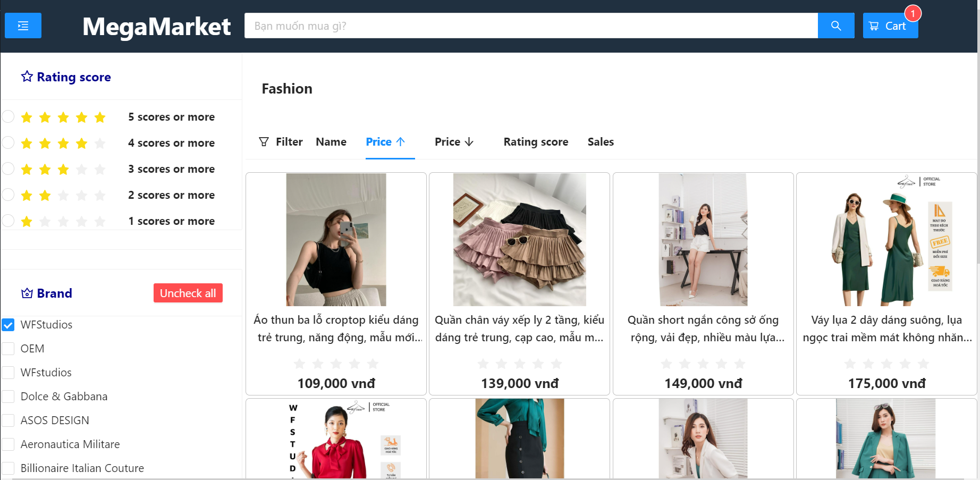The width and height of the screenshot is (980, 480).
Task: Enable the OEM brand filter
Action: (8, 349)
